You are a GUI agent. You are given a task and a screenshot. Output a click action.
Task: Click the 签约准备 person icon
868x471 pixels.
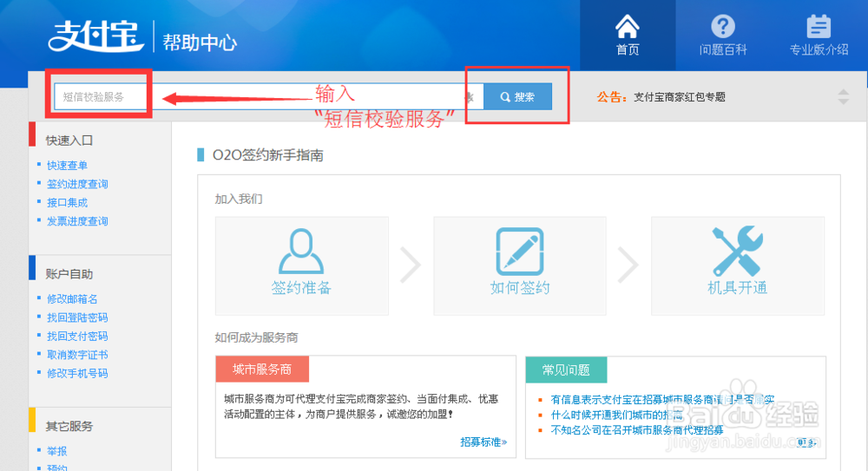pyautogui.click(x=301, y=252)
